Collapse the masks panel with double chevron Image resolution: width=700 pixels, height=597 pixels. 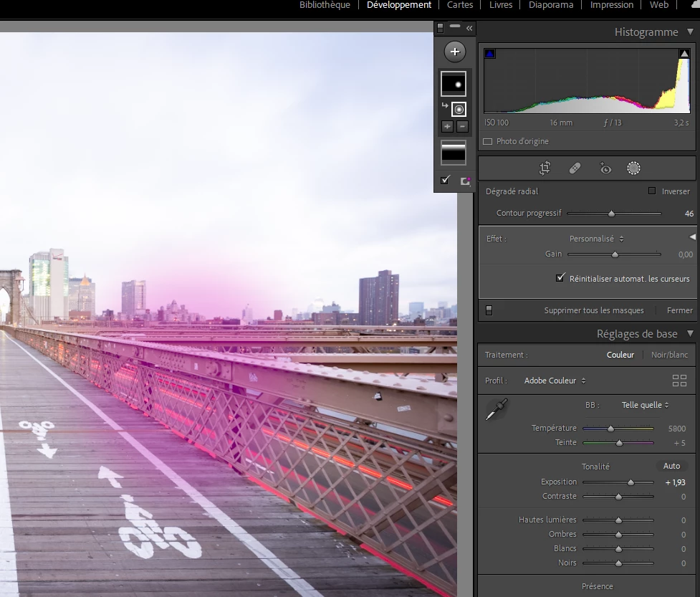(x=469, y=28)
